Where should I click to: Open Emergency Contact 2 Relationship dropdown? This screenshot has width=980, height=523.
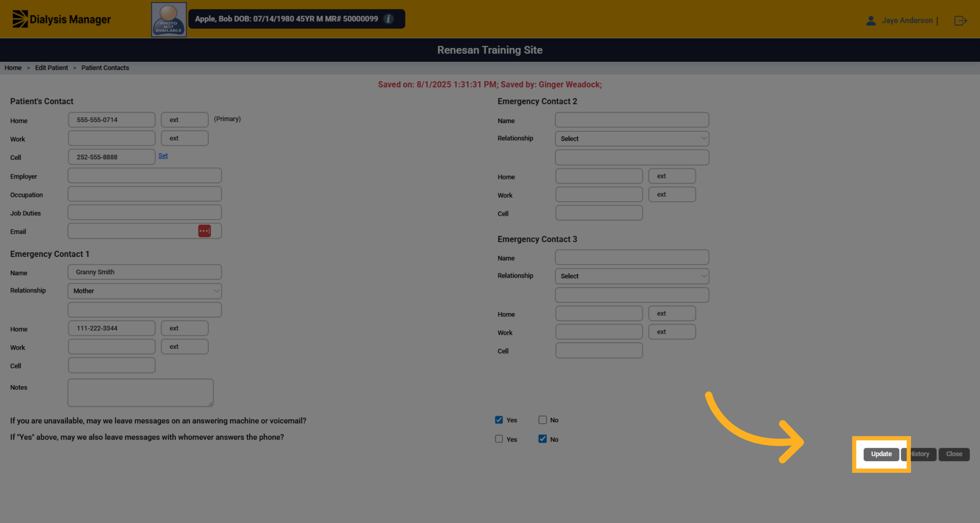pos(632,139)
